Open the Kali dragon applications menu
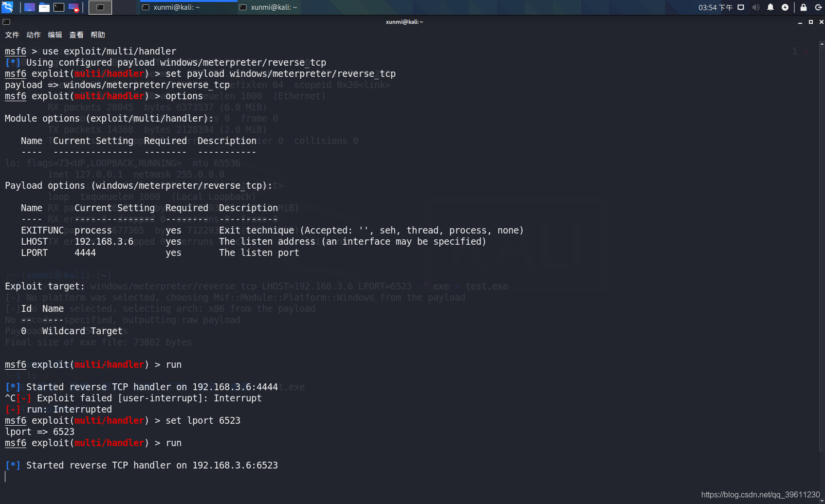The width and height of the screenshot is (825, 504). pos(7,7)
